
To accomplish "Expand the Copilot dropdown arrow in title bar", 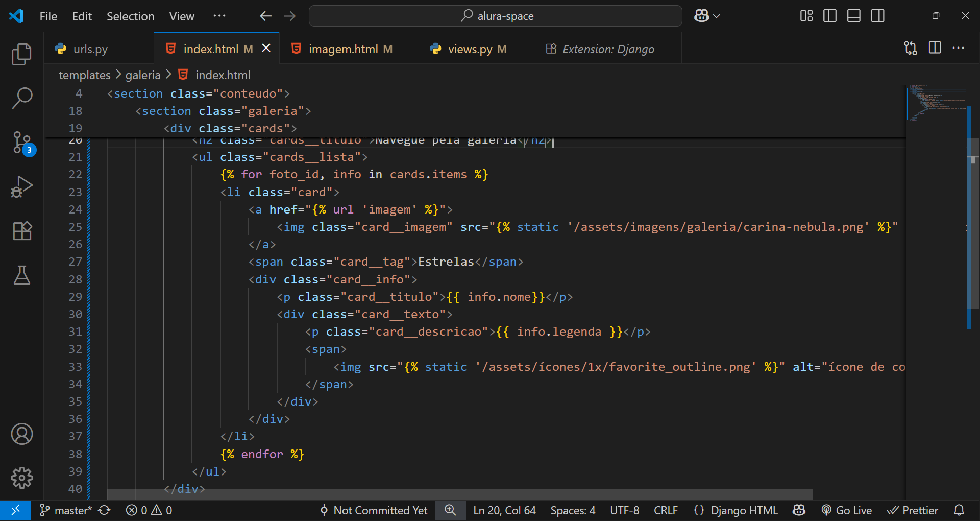I will (717, 16).
